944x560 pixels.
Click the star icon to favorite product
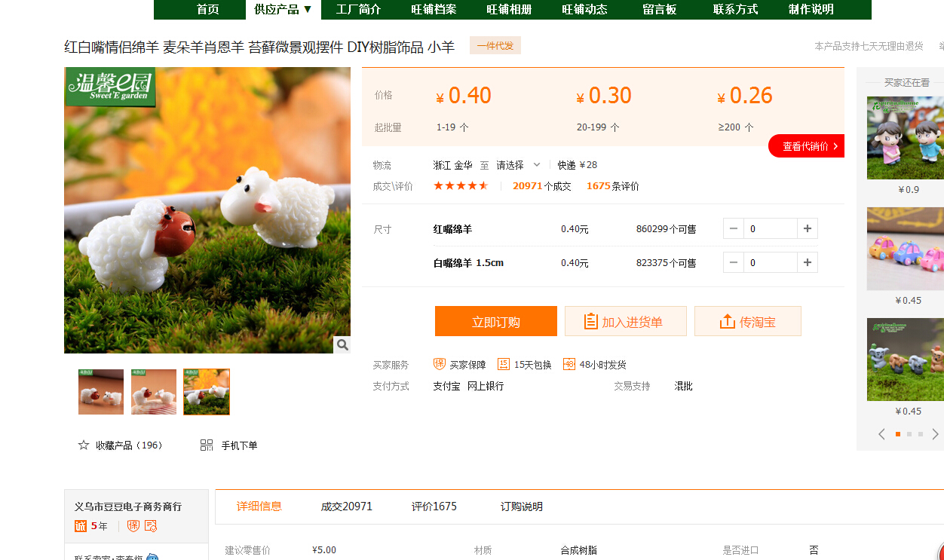click(x=84, y=445)
